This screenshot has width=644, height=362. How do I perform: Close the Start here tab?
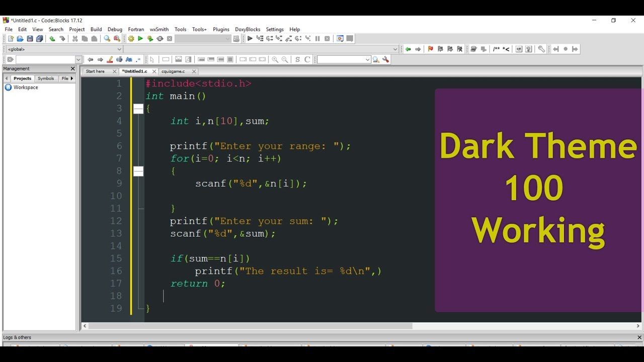point(115,71)
